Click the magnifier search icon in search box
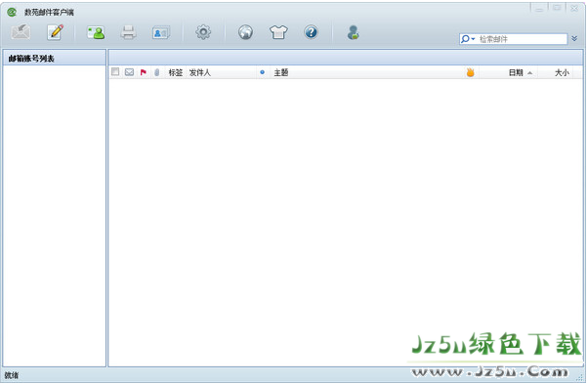The height and width of the screenshot is (384, 588). pos(465,39)
